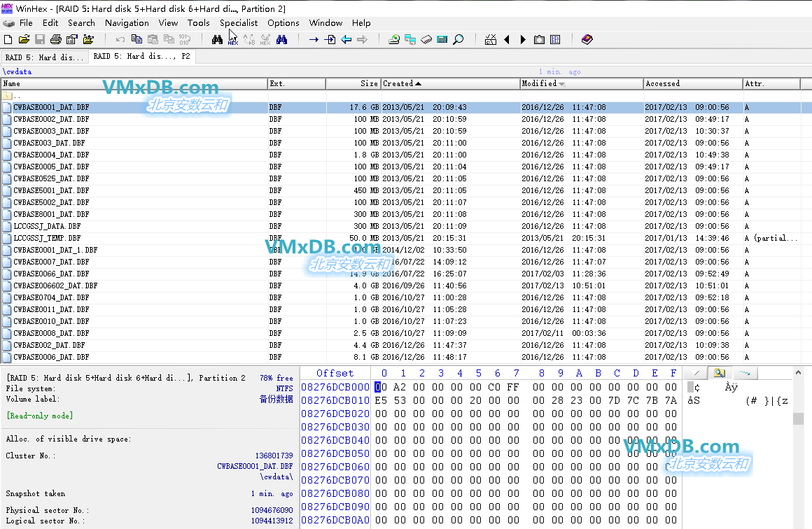This screenshot has width=812, height=529.
Task: Click the Open Directory toolbar icon
Action: coord(89,39)
